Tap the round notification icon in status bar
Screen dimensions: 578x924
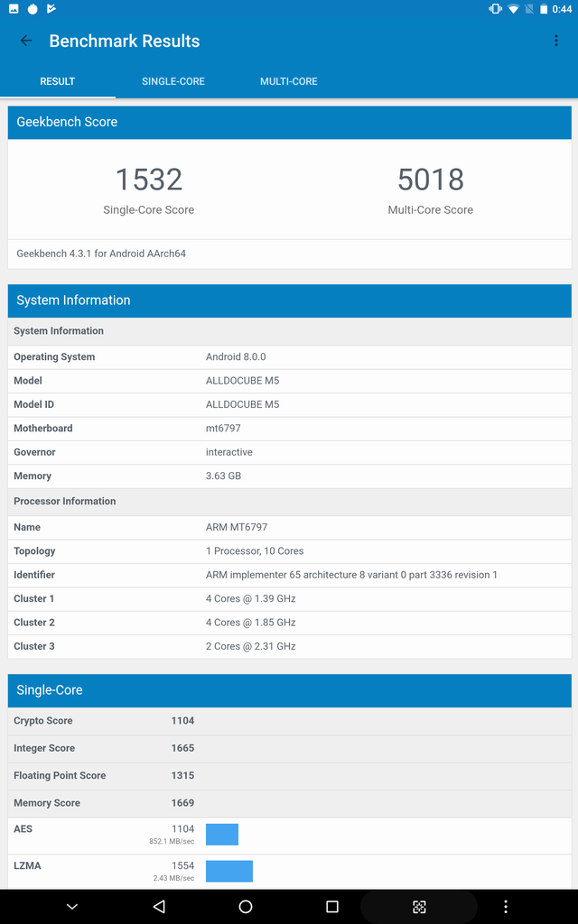pos(33,9)
